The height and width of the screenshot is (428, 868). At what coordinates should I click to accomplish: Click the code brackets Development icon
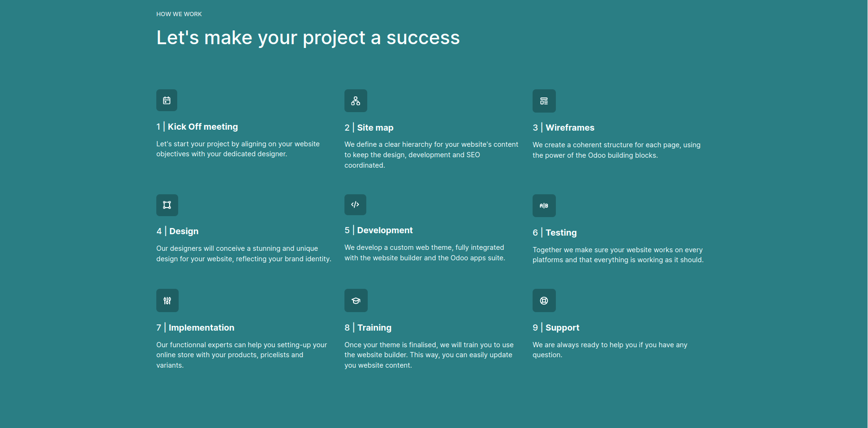[x=355, y=205]
